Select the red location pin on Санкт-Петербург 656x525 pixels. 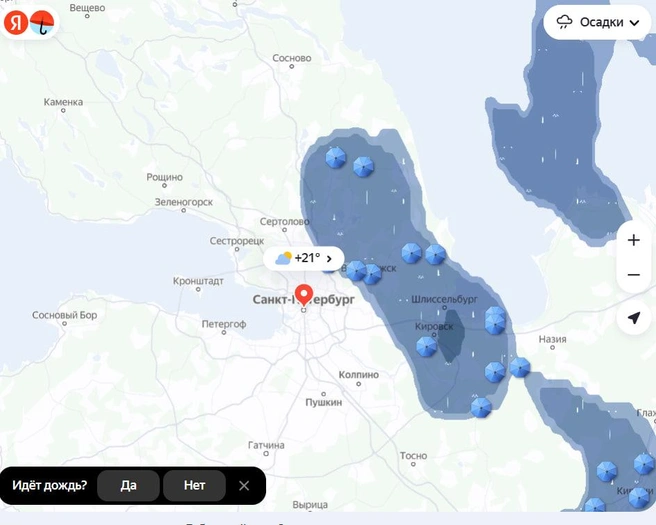pyautogui.click(x=304, y=295)
